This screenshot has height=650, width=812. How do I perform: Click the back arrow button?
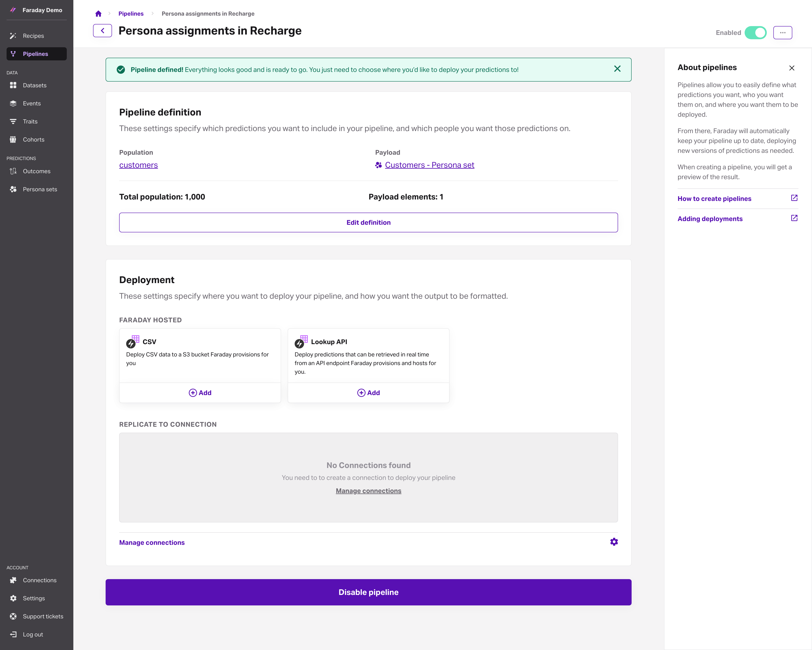103,30
